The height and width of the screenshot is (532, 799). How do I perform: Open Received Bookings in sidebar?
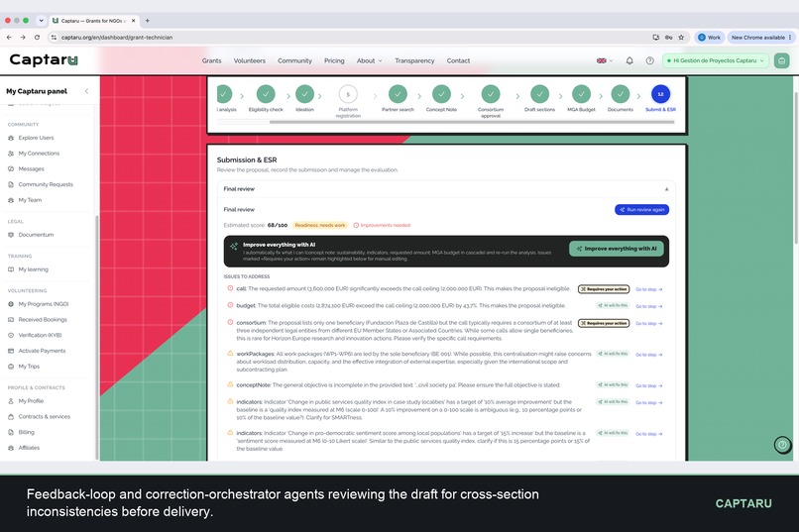click(x=43, y=320)
